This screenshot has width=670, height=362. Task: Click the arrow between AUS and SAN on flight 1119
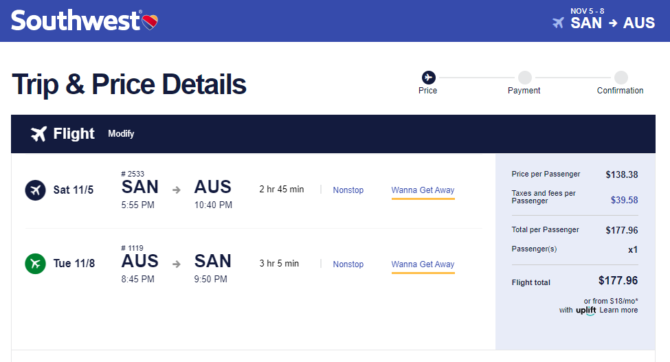coord(176,264)
